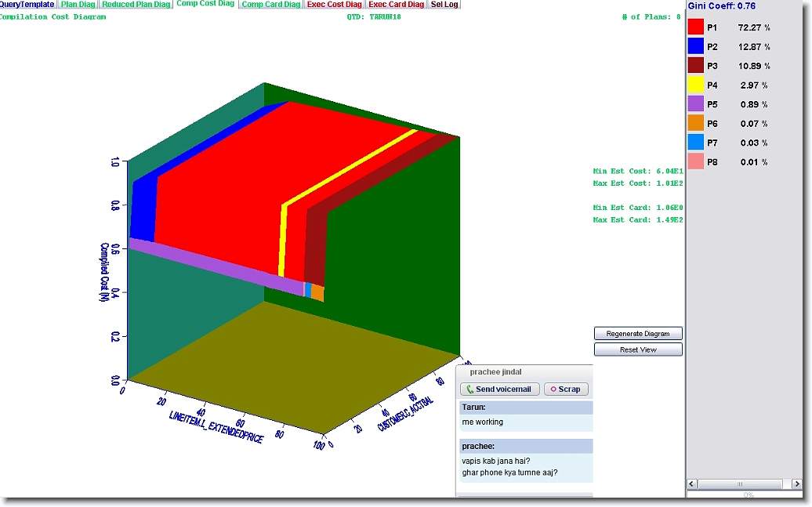Select the Comp Card Diag tab
Screen dimensions: 812x507
pyautogui.click(x=270, y=5)
